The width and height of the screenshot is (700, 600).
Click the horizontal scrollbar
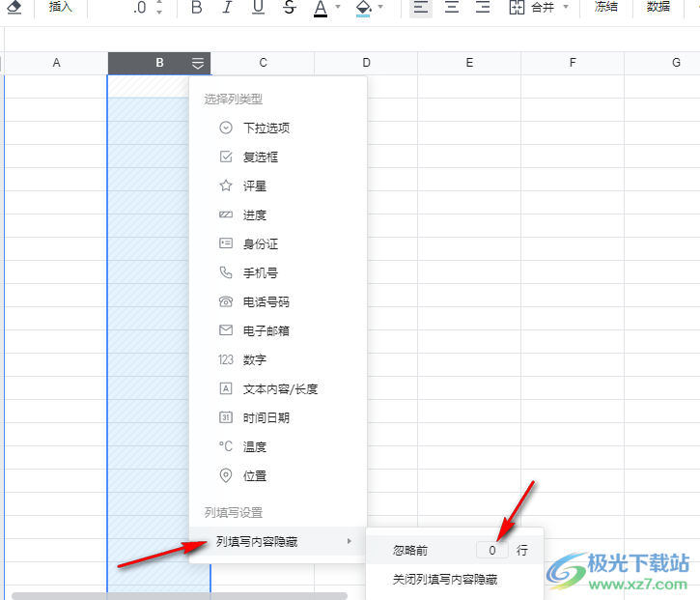tap(180, 596)
